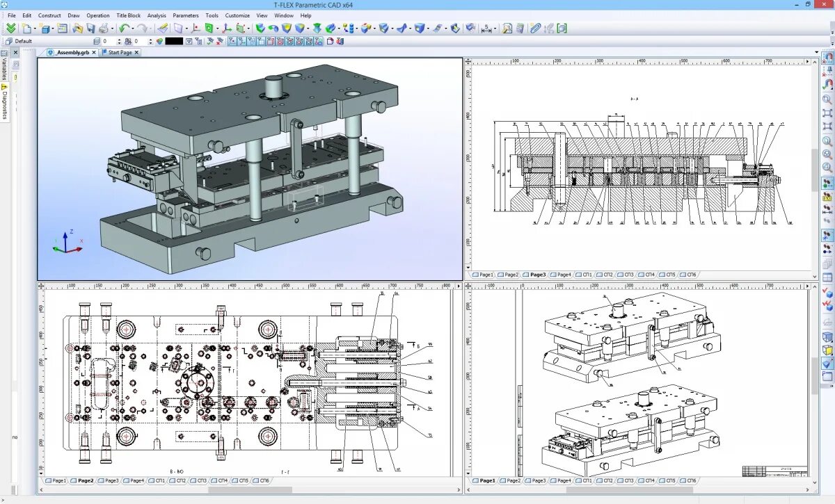The width and height of the screenshot is (835, 504).
Task: Close the Start Page tab
Action: coord(136,52)
